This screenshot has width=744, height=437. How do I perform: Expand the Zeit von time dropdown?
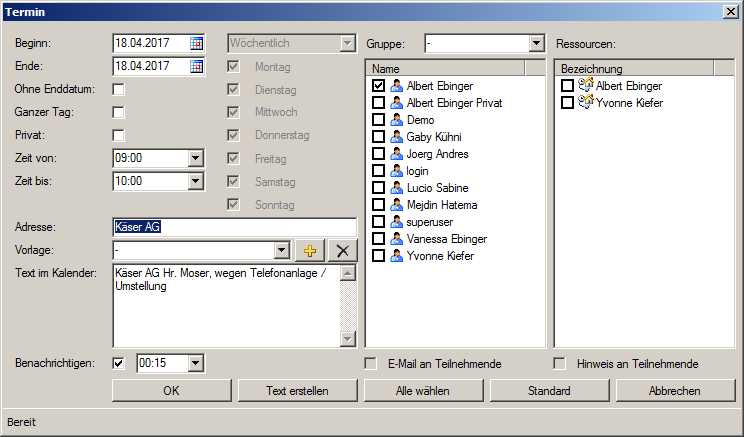[195, 158]
